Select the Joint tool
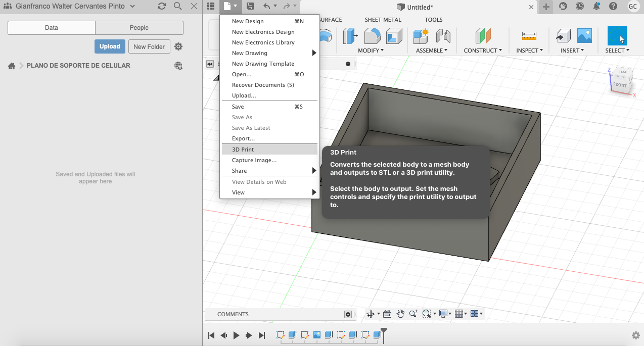Image resolution: width=644 pixels, height=346 pixels. 443,36
